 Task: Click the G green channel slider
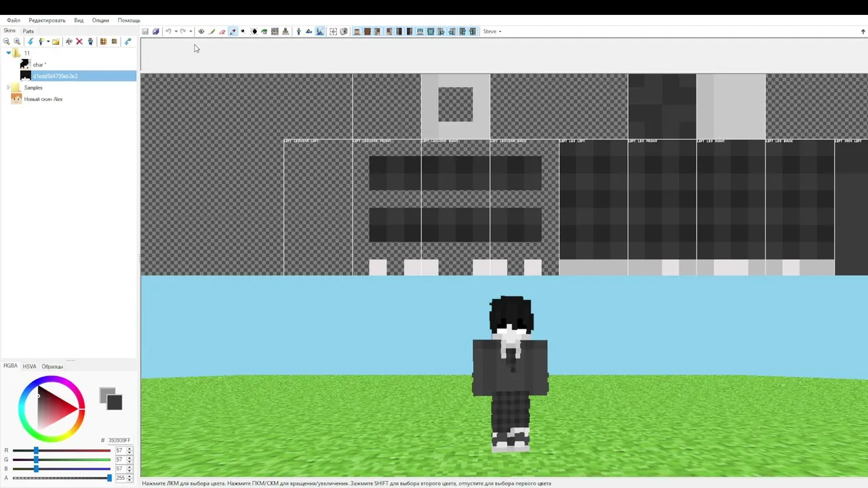click(62, 460)
